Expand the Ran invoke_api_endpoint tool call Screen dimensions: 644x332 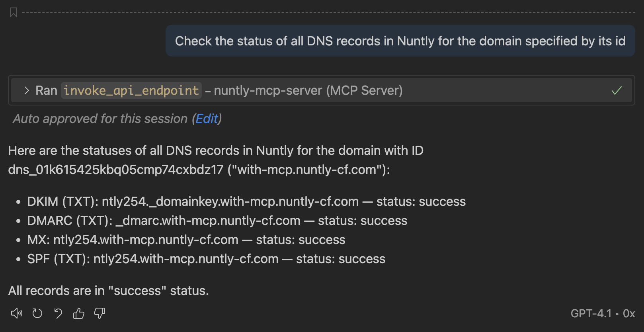(x=26, y=91)
